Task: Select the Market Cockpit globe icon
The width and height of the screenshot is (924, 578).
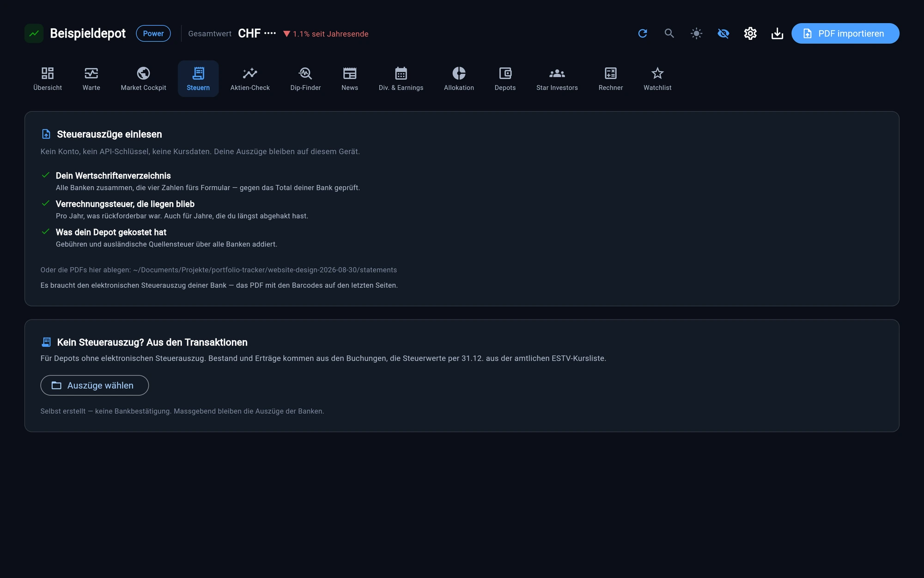Action: click(x=143, y=73)
